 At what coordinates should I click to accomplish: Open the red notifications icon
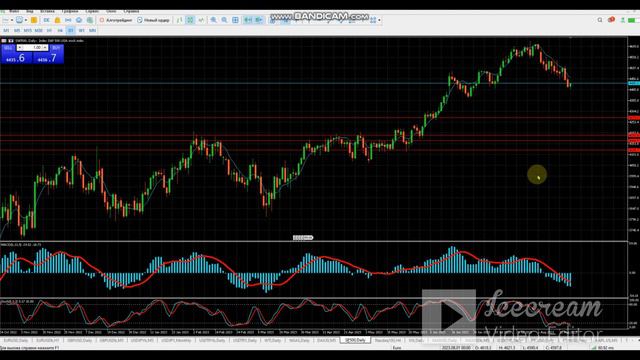click(x=611, y=20)
